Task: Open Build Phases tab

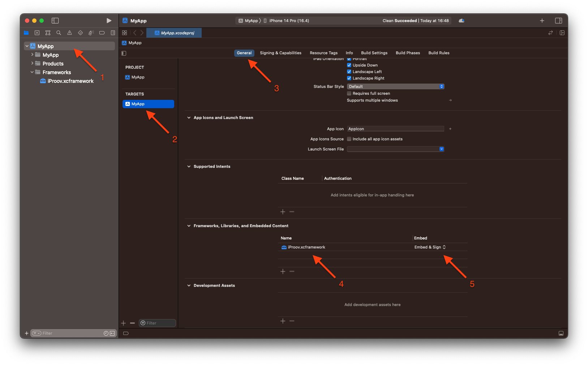Action: 408,53
